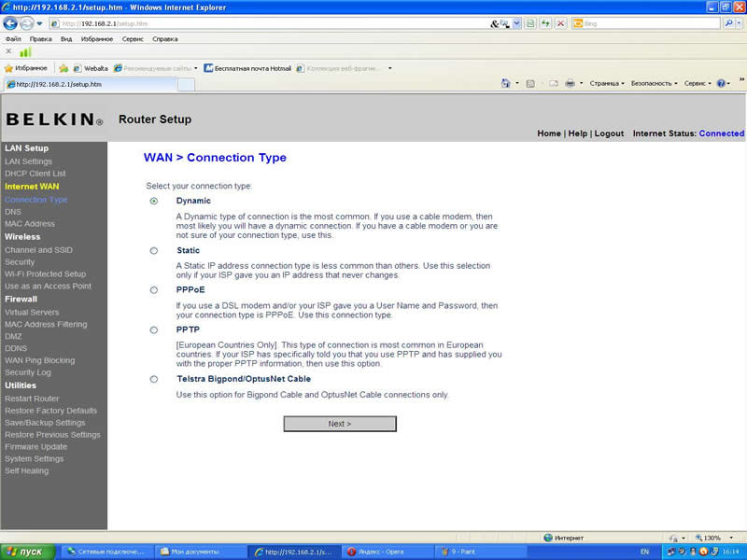Screen dimensions: 747x560
Task: Open the Вид menu
Action: (66, 39)
